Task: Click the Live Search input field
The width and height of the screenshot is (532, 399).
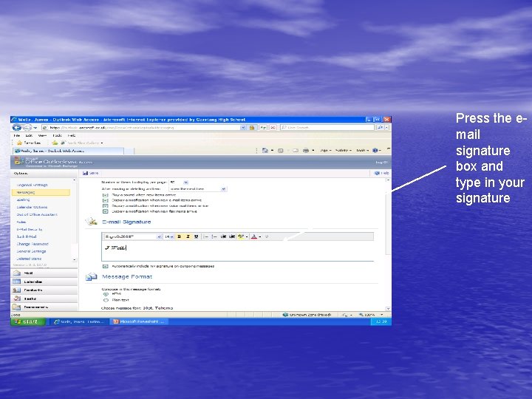Action: coord(328,128)
